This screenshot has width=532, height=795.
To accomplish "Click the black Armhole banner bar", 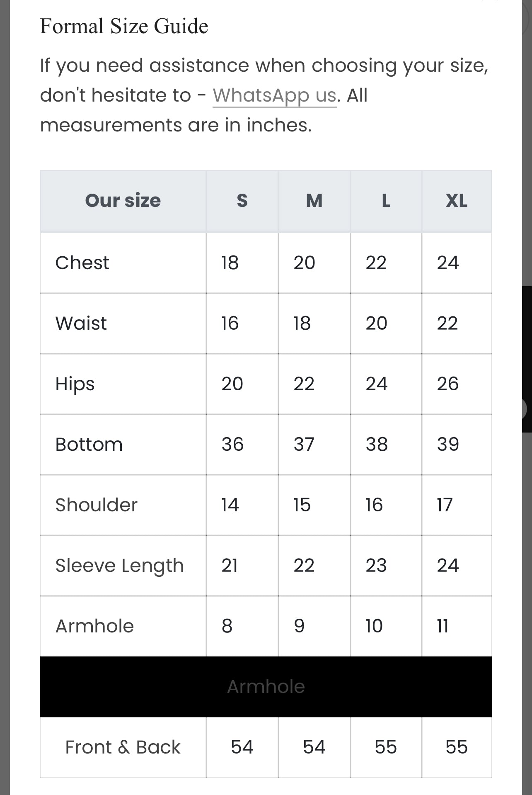I will 266,687.
